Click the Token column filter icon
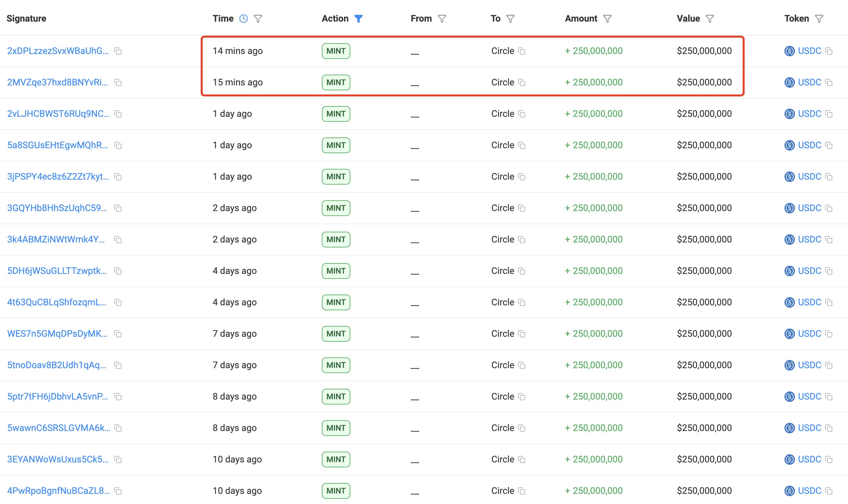Screen dimensions: 848x504 (819, 19)
